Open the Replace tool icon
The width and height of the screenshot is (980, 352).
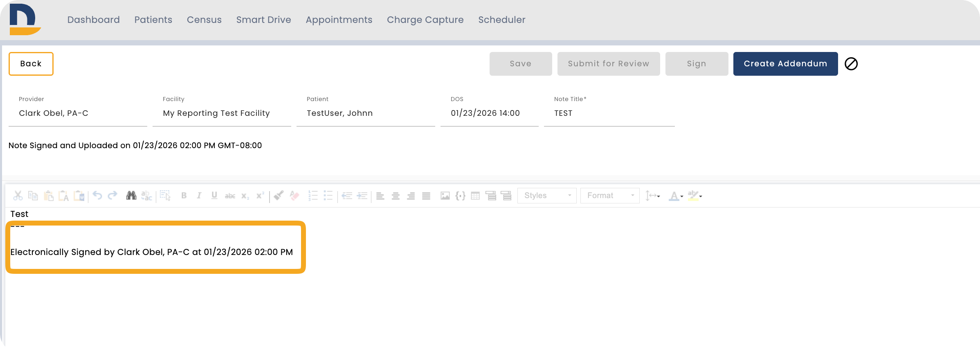tap(146, 196)
